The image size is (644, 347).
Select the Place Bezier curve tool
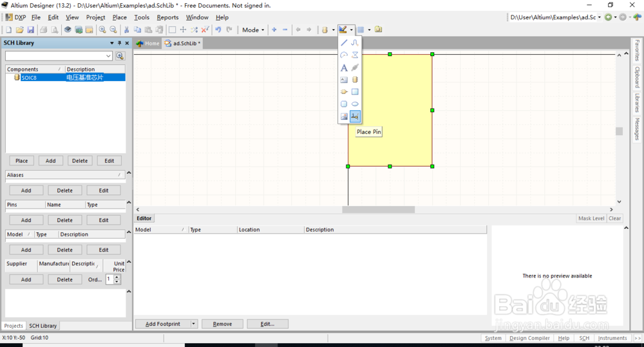click(x=355, y=42)
